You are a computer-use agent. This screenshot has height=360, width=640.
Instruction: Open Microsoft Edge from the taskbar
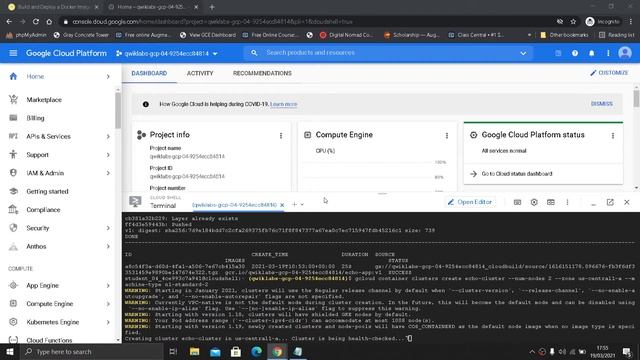coord(256,351)
